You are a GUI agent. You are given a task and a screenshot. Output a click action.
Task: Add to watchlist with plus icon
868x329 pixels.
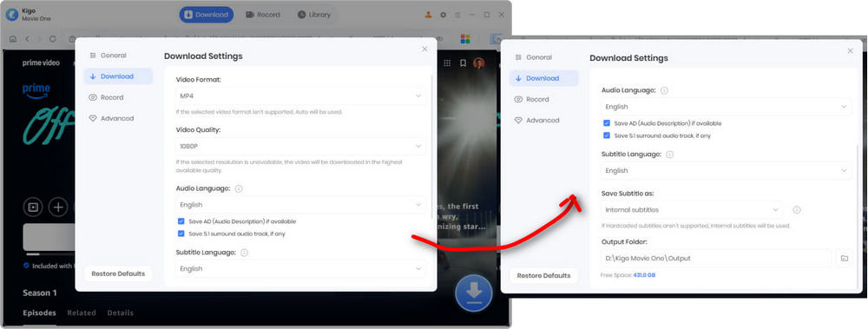pos(58,207)
